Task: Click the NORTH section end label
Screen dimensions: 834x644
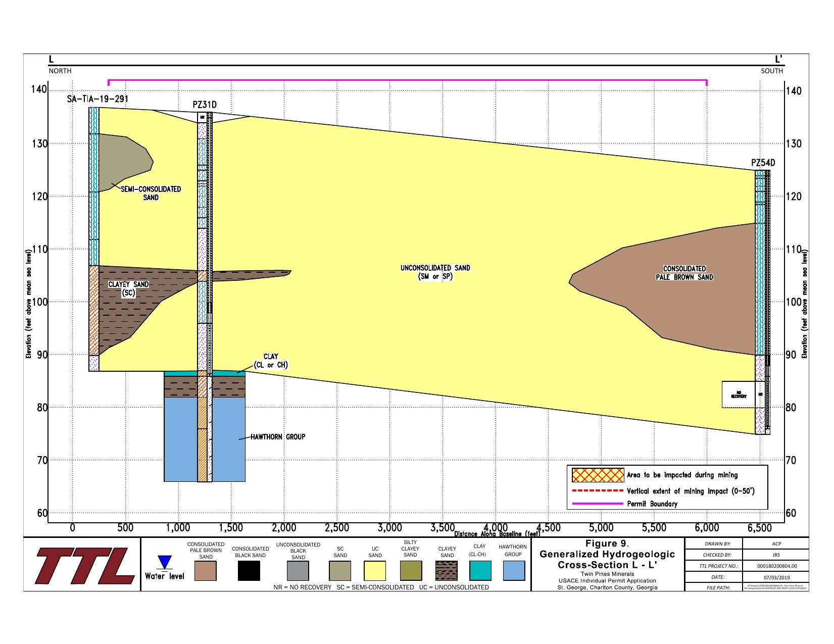Action: [x=60, y=71]
